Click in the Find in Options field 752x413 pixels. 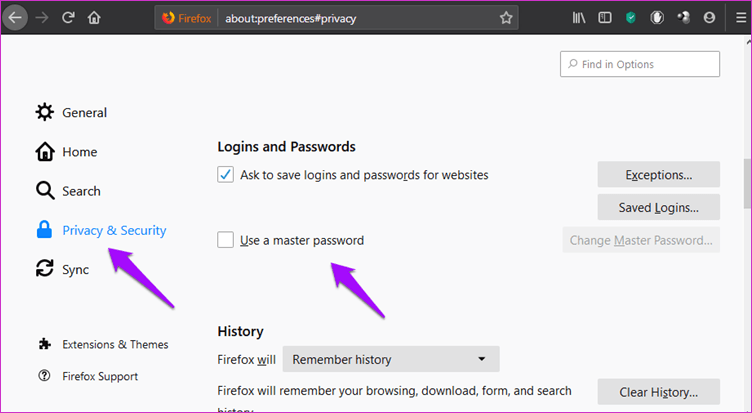(640, 64)
